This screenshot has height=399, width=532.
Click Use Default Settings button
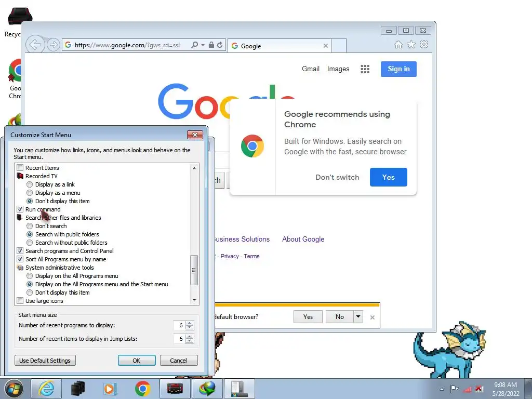[45, 361]
